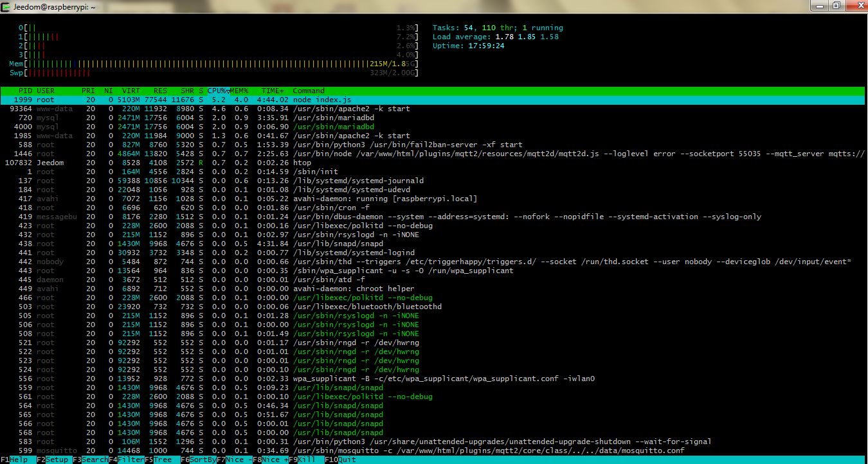Maximize the PuTTY terminal window
This screenshot has height=464, width=868.
point(836,6)
